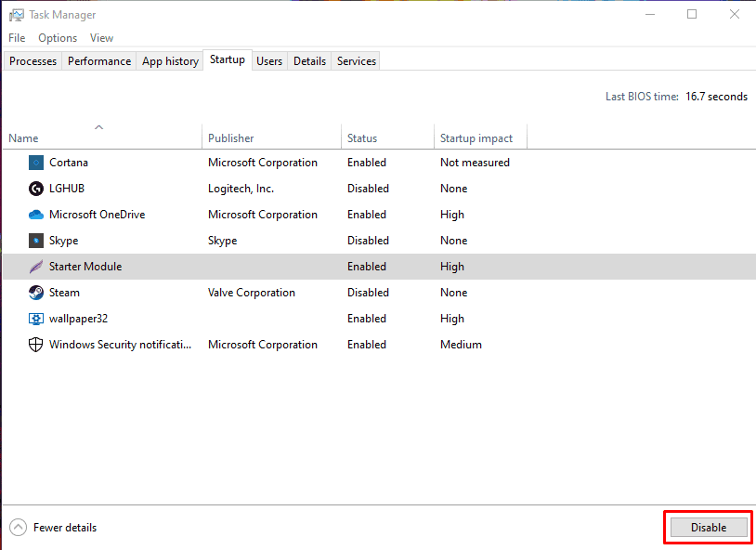Switch to the Users tab

click(x=269, y=61)
